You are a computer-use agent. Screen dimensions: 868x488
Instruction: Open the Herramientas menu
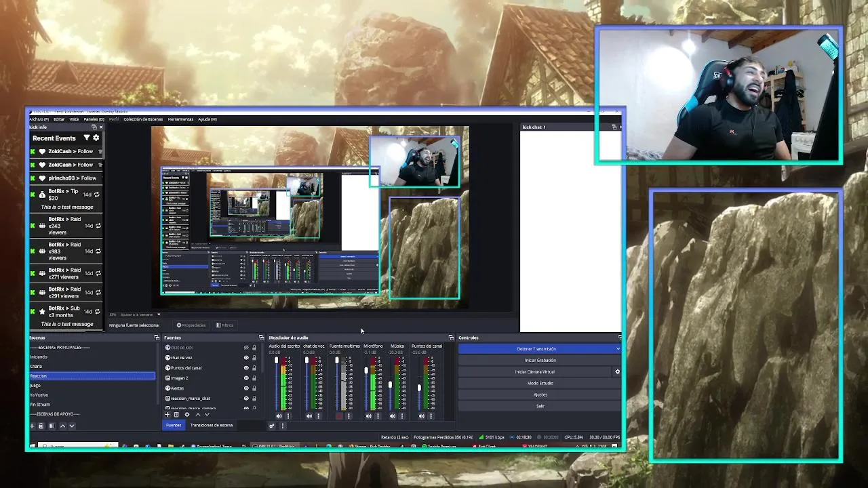tap(180, 119)
